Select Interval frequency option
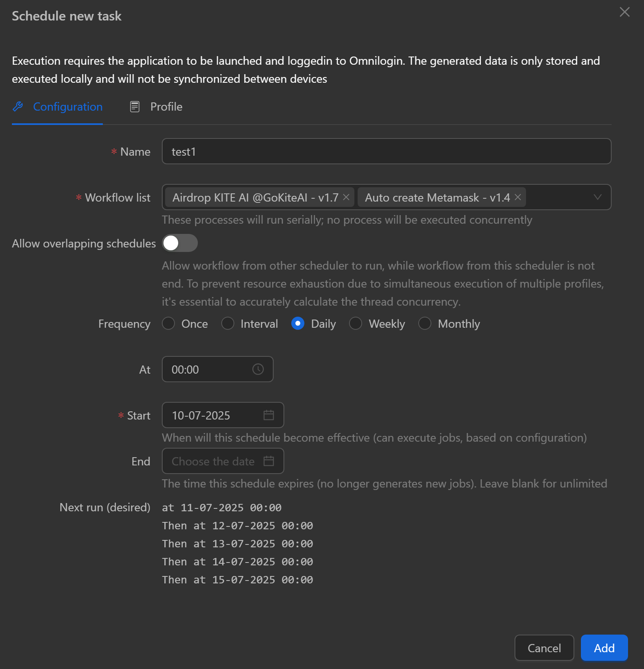Image resolution: width=644 pixels, height=669 pixels. (x=228, y=324)
